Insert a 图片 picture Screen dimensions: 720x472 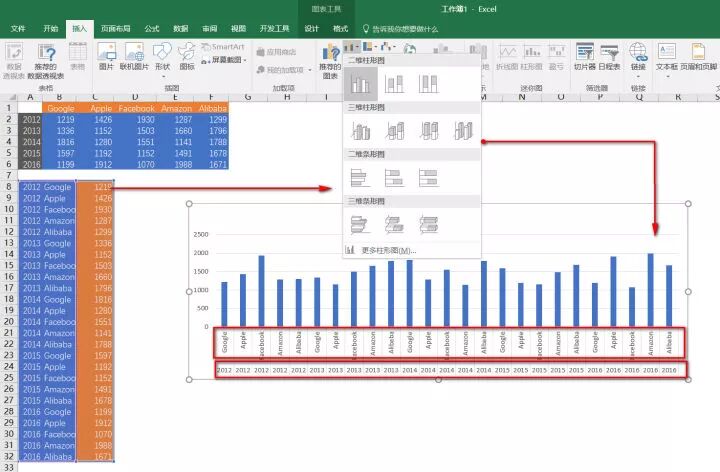point(107,57)
